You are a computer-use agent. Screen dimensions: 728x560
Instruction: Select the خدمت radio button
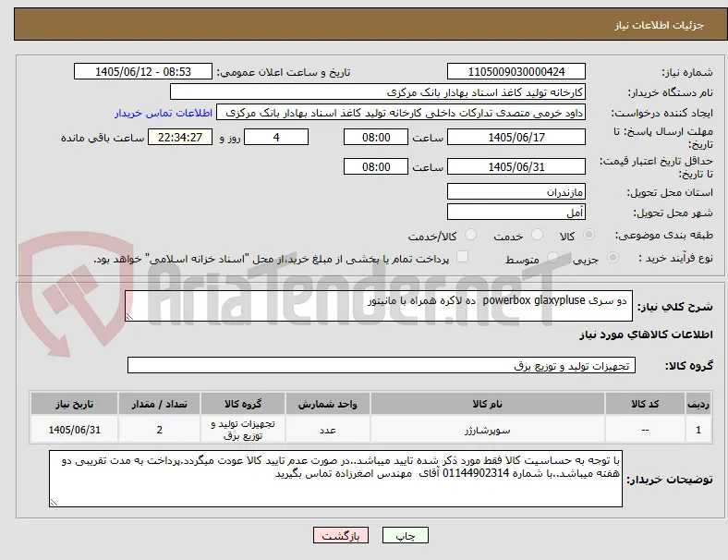tap(537, 235)
